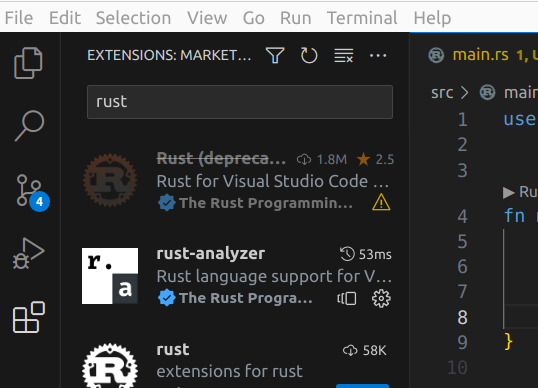The width and height of the screenshot is (538, 388).
Task: Open the Run and Debug view
Action: tap(29, 253)
